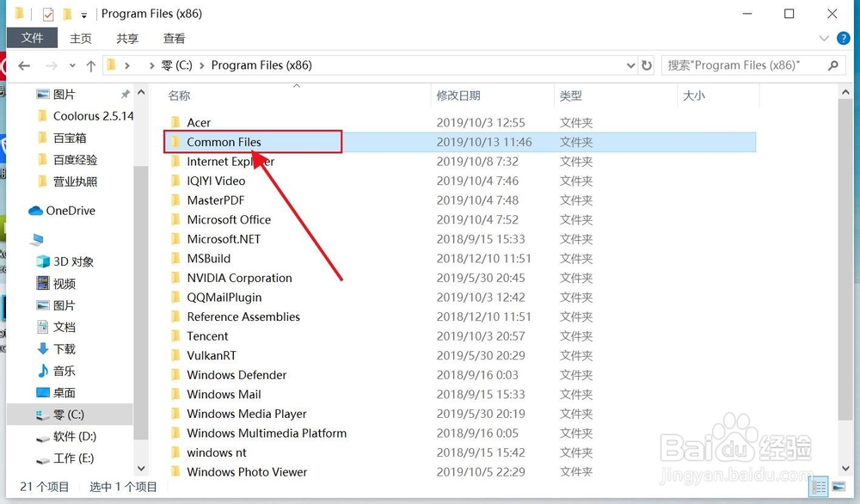Switch to large icons view layout

click(x=838, y=487)
